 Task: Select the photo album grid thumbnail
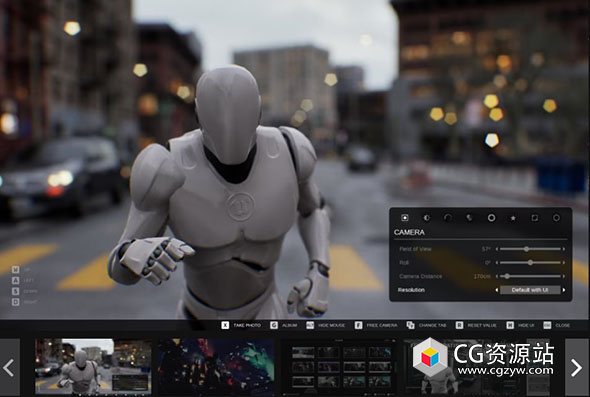click(x=340, y=367)
